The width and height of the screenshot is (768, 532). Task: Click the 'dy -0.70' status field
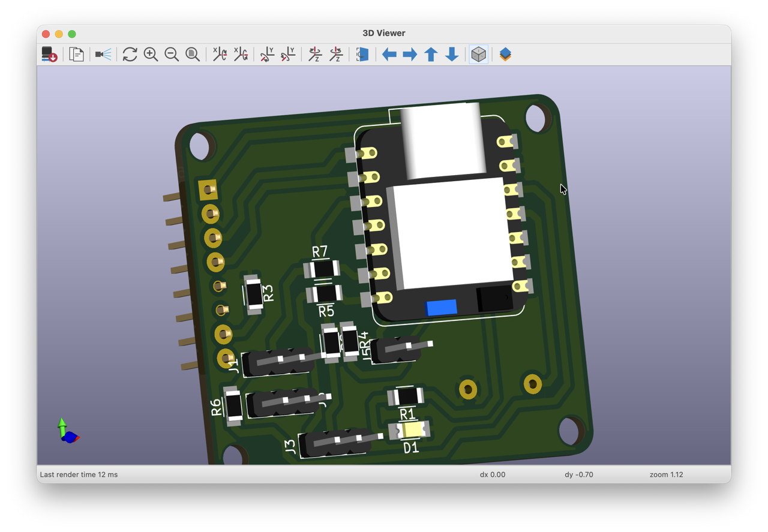(x=579, y=474)
